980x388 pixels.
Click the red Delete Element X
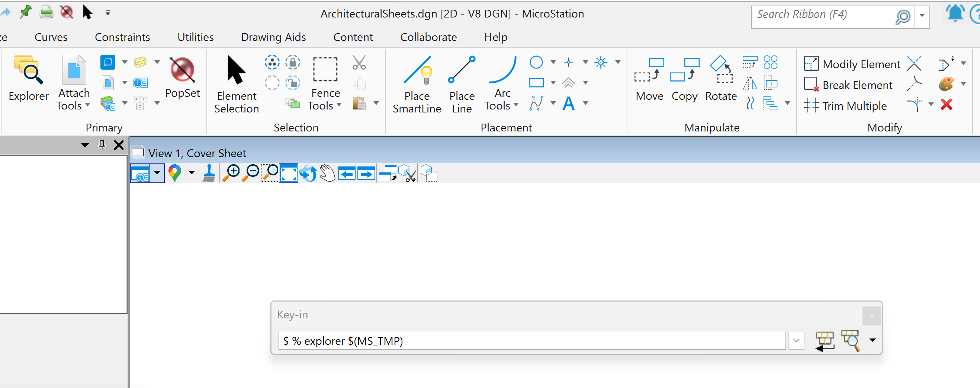pos(946,104)
